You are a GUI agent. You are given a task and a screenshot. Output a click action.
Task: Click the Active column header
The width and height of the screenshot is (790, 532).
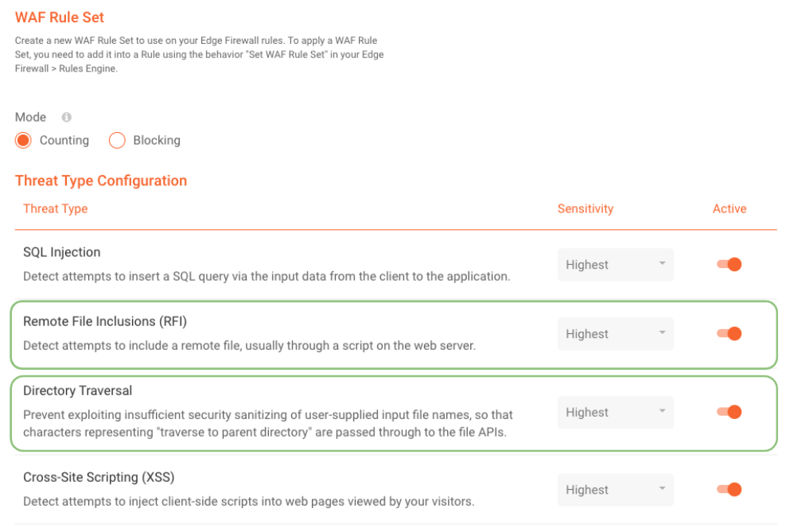(x=730, y=208)
